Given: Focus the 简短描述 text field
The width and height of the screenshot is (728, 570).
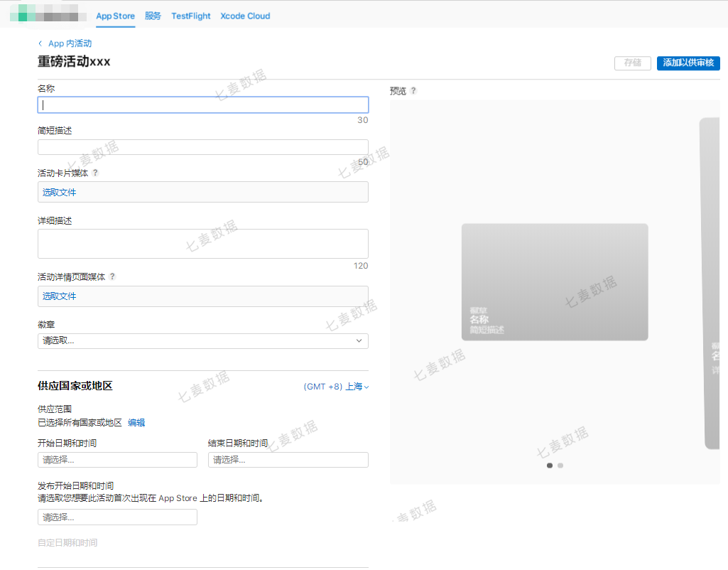Looking at the screenshot, I should coord(203,147).
